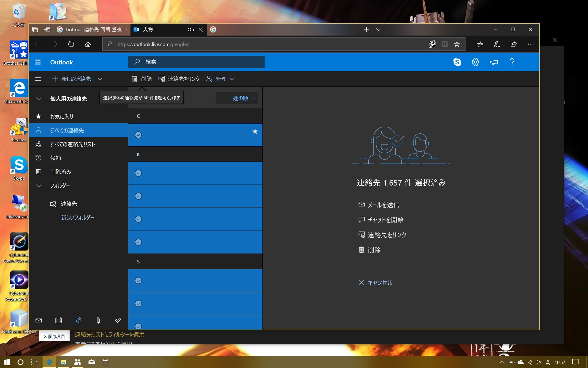Screen dimensions: 588x368
Task: Show the browser tab preview chevron
Action: (379, 29)
